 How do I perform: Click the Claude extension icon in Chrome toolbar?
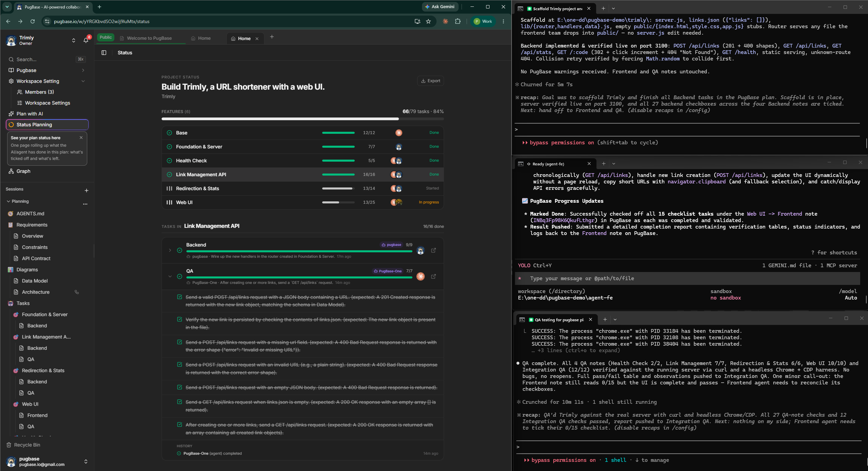(445, 21)
